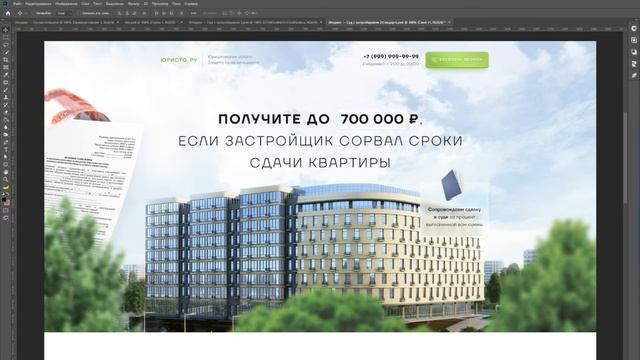
Task: Open the Изображение menu
Action: pos(66,3)
